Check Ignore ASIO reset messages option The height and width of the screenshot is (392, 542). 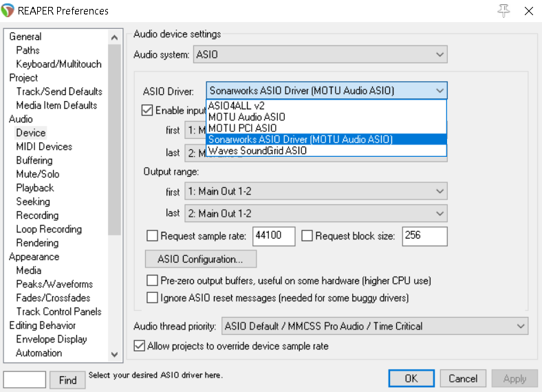pyautogui.click(x=152, y=298)
